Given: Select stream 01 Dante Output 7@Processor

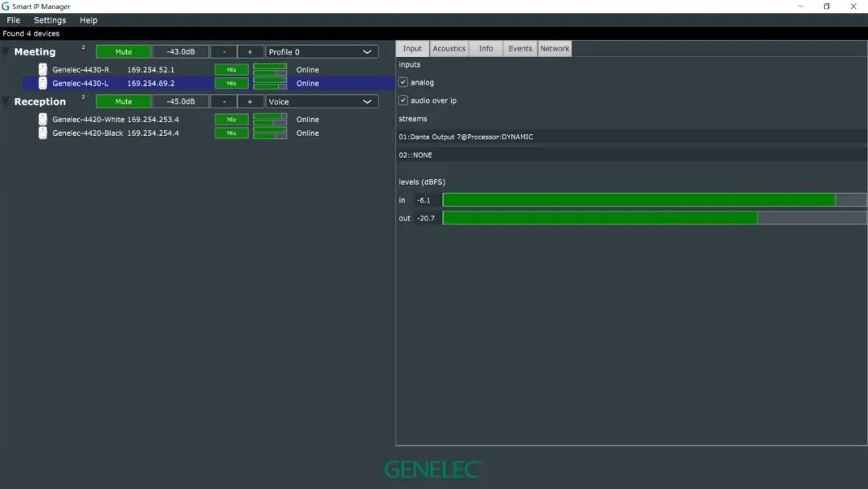Looking at the screenshot, I should (632, 137).
